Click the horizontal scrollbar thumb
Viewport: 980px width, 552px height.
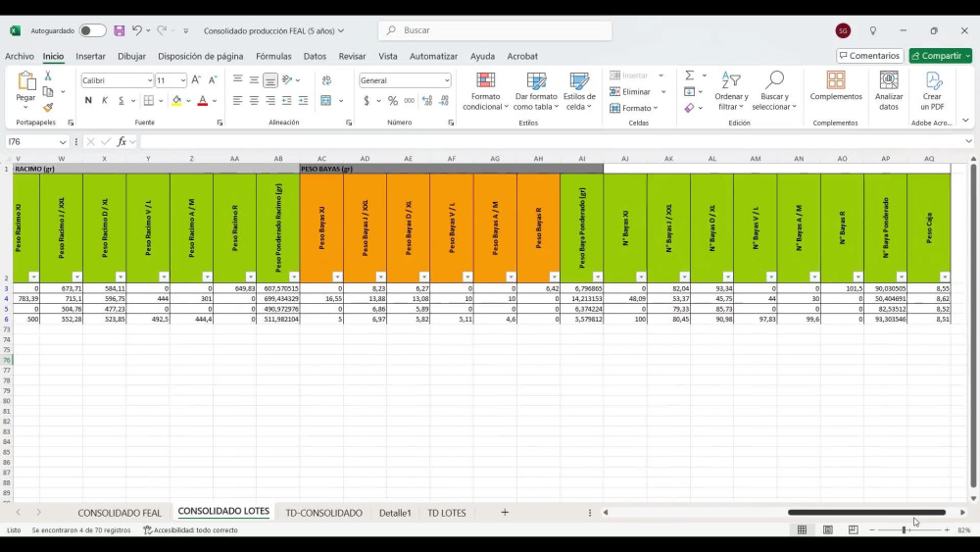click(x=866, y=513)
